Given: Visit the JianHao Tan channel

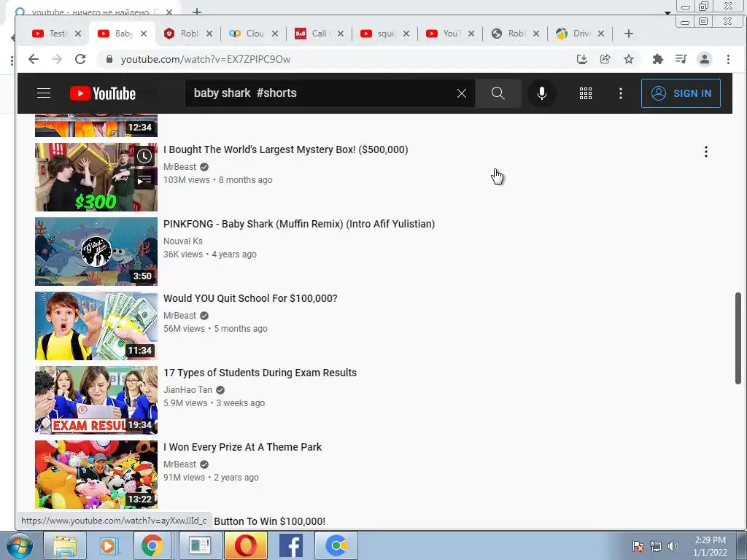Looking at the screenshot, I should coord(187,389).
